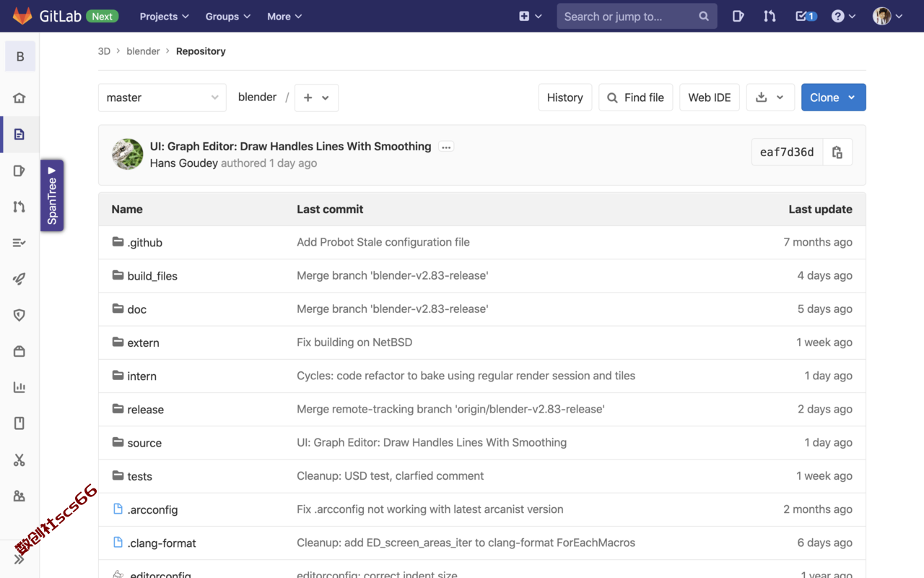The height and width of the screenshot is (578, 924).
Task: Open Merge Requests icon in left sidebar
Action: click(19, 207)
